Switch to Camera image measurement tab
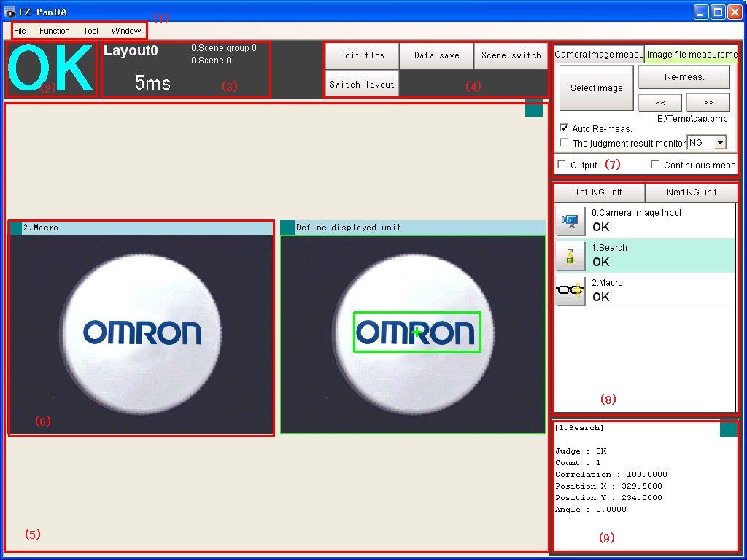 pos(599,54)
